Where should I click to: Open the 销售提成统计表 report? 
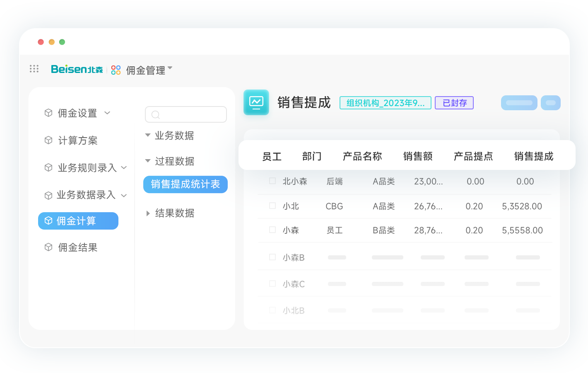[185, 184]
